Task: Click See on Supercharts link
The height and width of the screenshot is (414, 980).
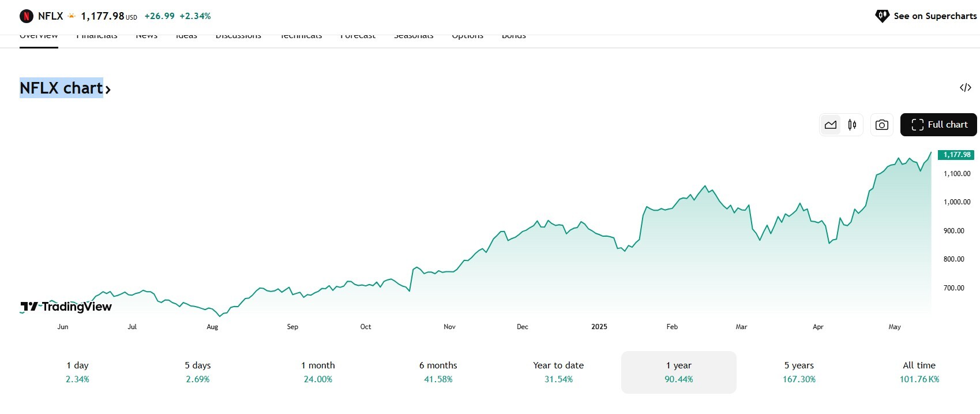Action: point(935,16)
